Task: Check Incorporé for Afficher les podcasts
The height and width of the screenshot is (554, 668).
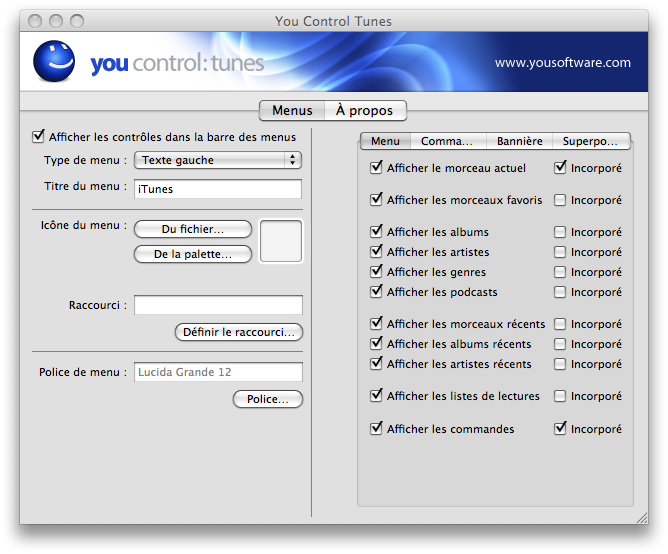Action: tap(560, 292)
